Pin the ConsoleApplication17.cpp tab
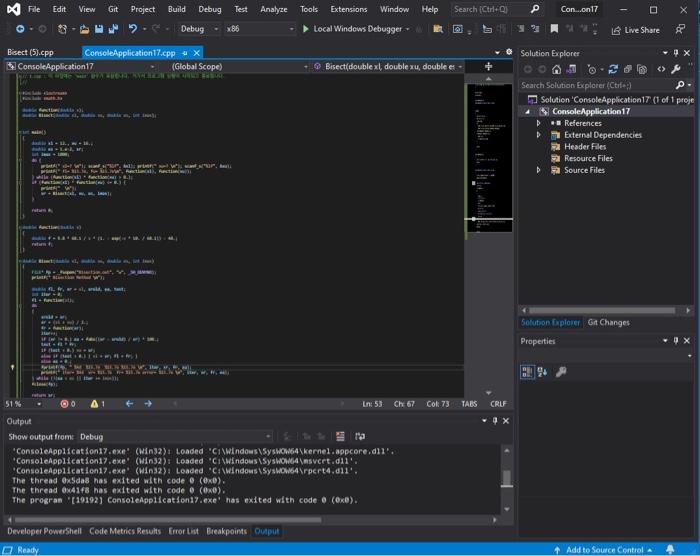The image size is (700, 556). coord(185,53)
